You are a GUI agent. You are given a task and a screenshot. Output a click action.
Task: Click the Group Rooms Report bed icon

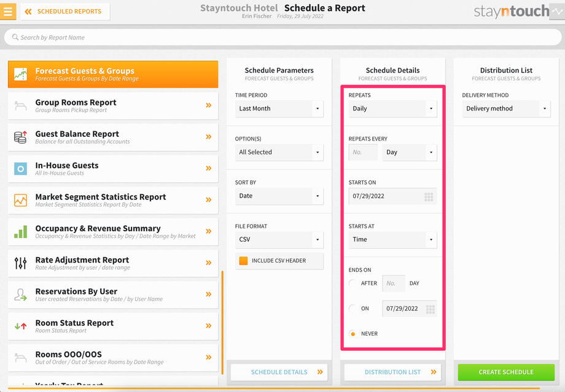pyautogui.click(x=20, y=106)
